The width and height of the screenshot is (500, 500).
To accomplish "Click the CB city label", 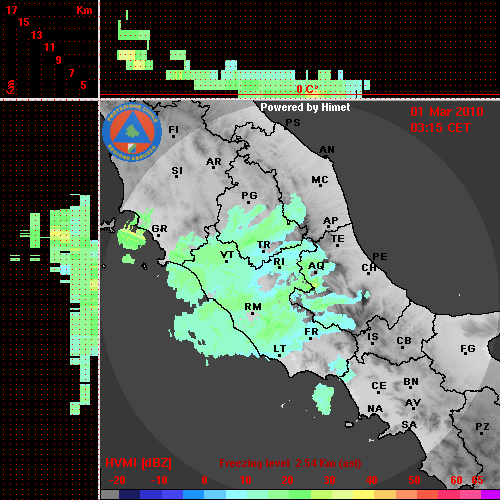I will point(404,341).
